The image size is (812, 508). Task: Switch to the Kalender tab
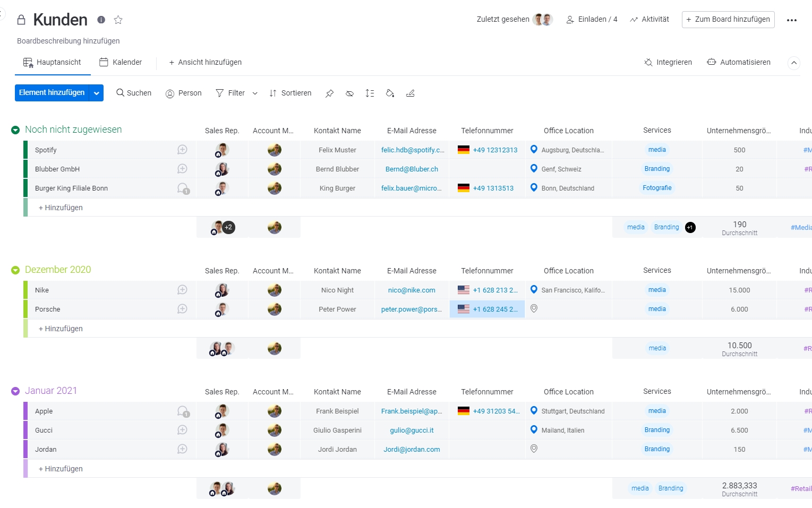(121, 62)
